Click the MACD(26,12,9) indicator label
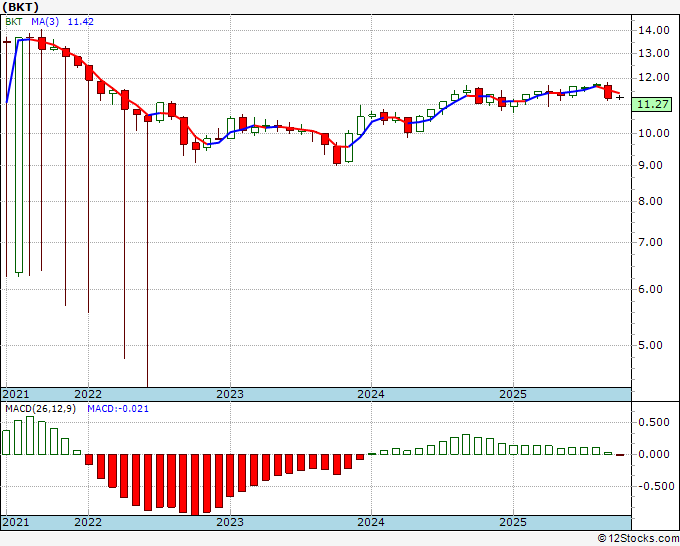The width and height of the screenshot is (680, 546). (40, 409)
